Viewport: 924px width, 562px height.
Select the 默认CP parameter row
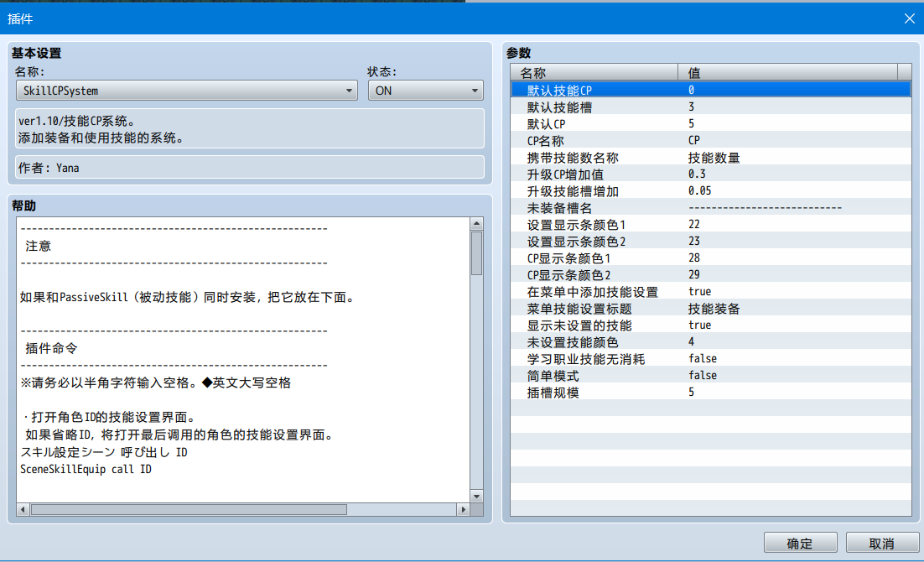(711, 124)
